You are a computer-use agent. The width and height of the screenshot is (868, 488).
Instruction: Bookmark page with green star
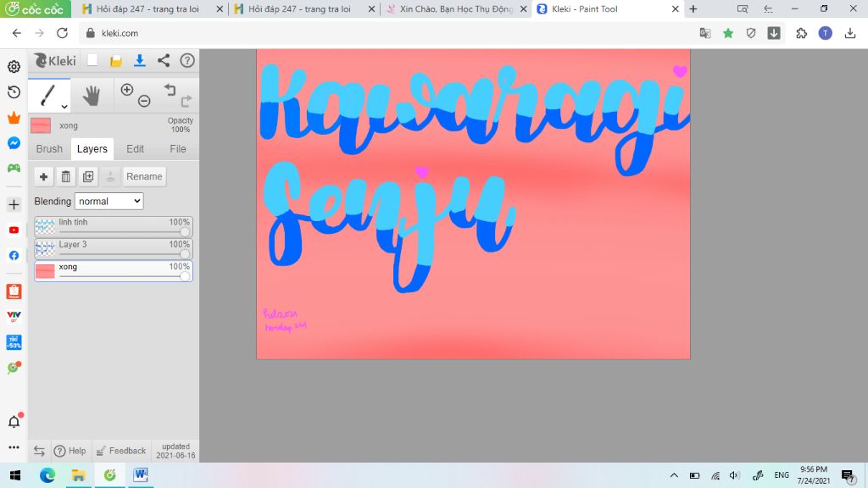pos(728,33)
